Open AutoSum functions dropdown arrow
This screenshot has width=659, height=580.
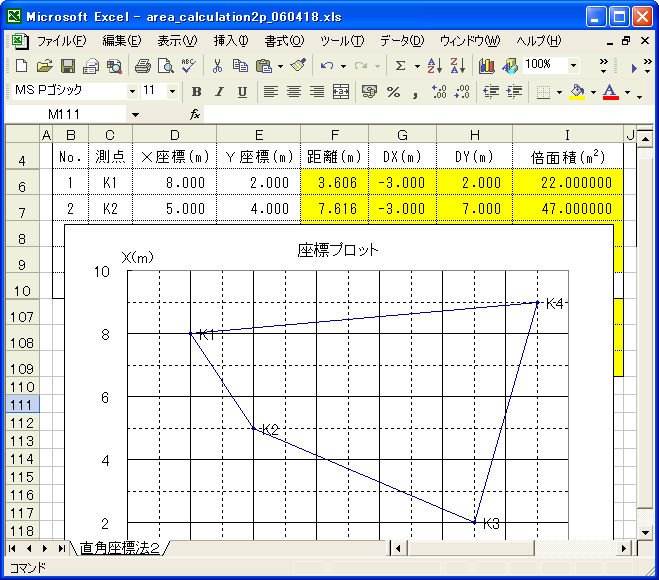417,66
